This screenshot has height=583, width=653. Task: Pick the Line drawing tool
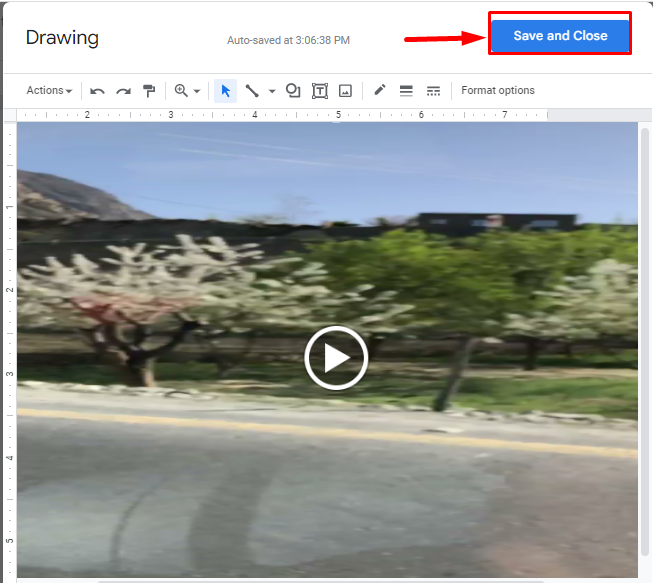(x=252, y=91)
